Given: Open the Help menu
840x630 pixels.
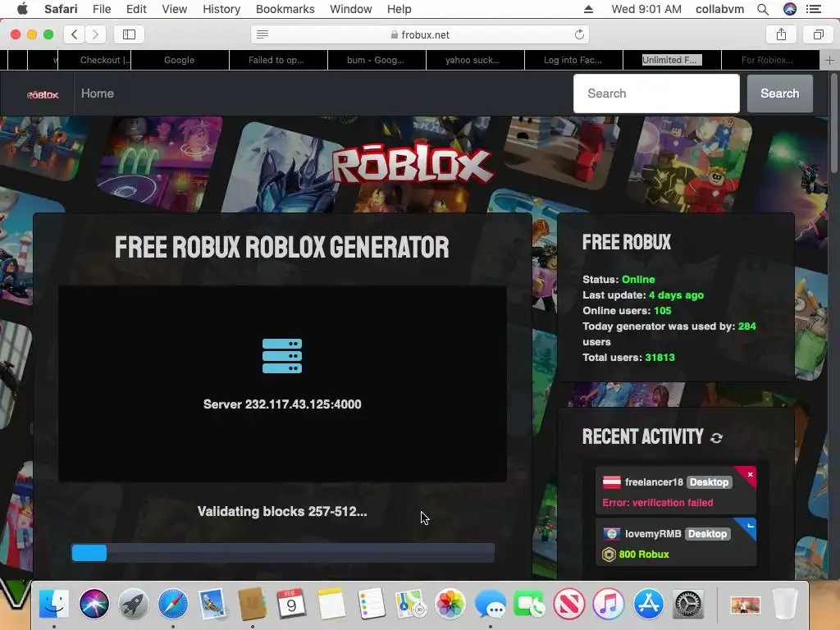Looking at the screenshot, I should coord(399,9).
